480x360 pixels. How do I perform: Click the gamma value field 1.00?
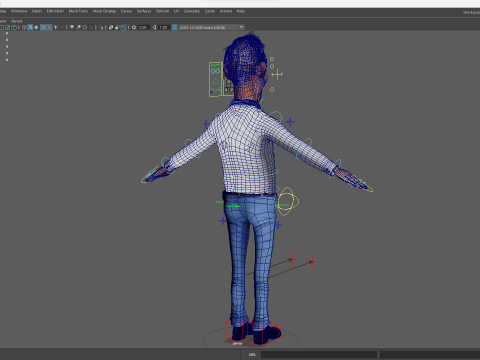tap(163, 27)
